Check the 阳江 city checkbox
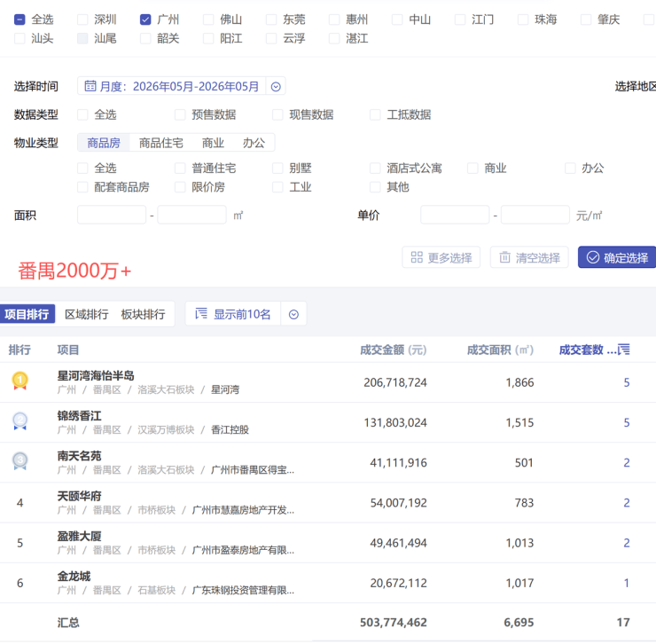The height and width of the screenshot is (644, 656). 208,38
